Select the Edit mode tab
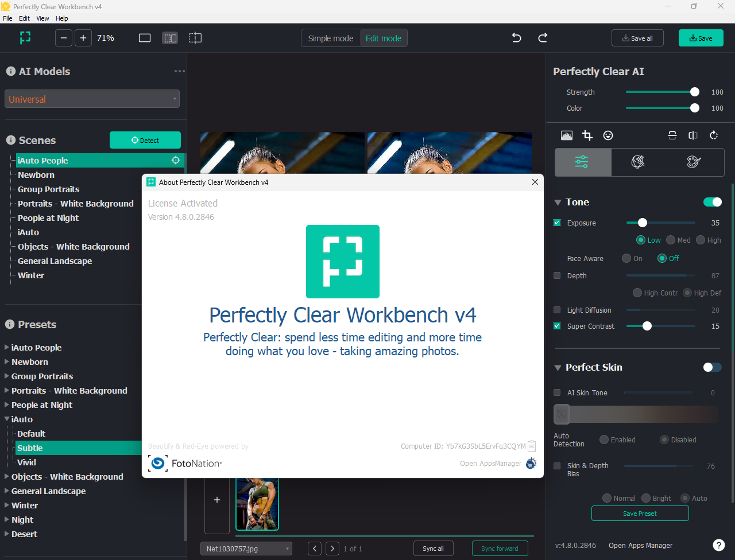 click(x=384, y=38)
